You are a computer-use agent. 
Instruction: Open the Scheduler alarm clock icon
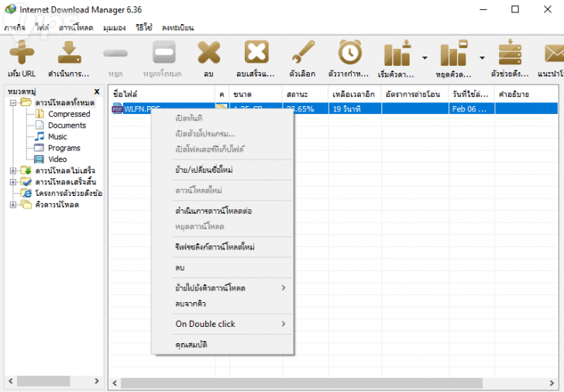tap(349, 53)
